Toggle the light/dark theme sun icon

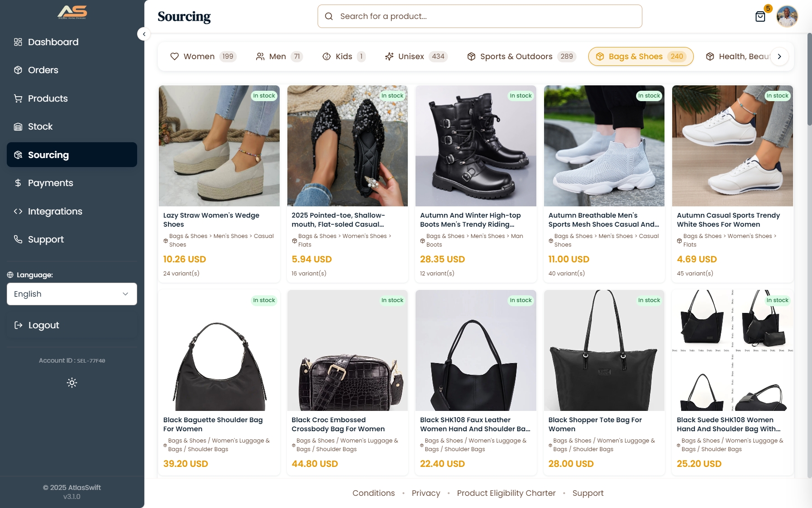tap(72, 383)
